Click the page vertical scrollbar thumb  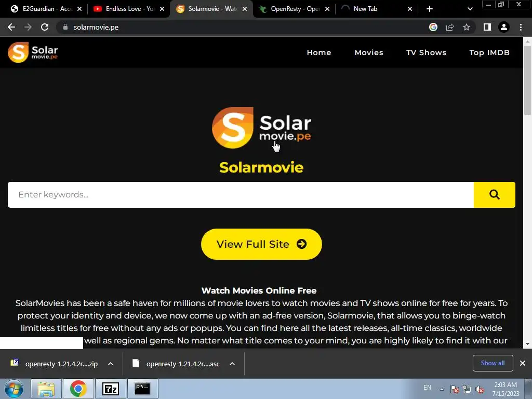point(527,79)
